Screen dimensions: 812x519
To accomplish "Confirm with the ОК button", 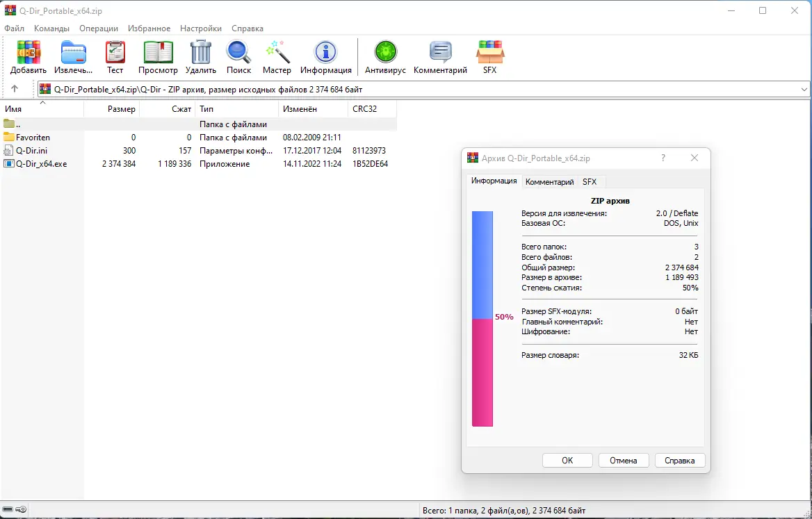I will 567,460.
